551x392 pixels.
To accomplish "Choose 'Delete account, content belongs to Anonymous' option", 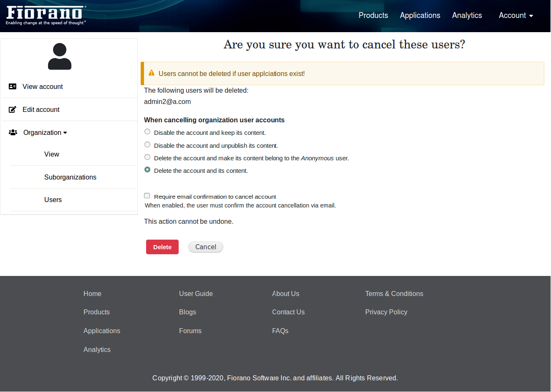I will pyautogui.click(x=147, y=157).
